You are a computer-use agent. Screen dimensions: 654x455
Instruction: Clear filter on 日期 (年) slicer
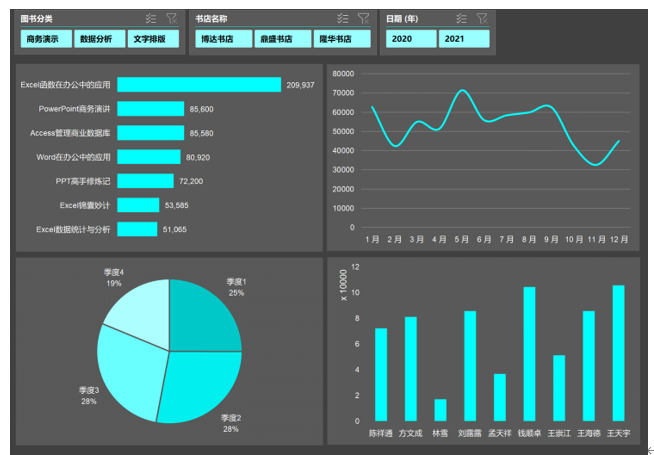pyautogui.click(x=482, y=18)
